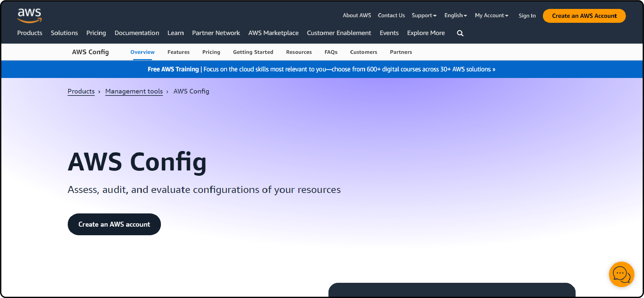
Task: Open Contact Us link
Action: coord(391,16)
